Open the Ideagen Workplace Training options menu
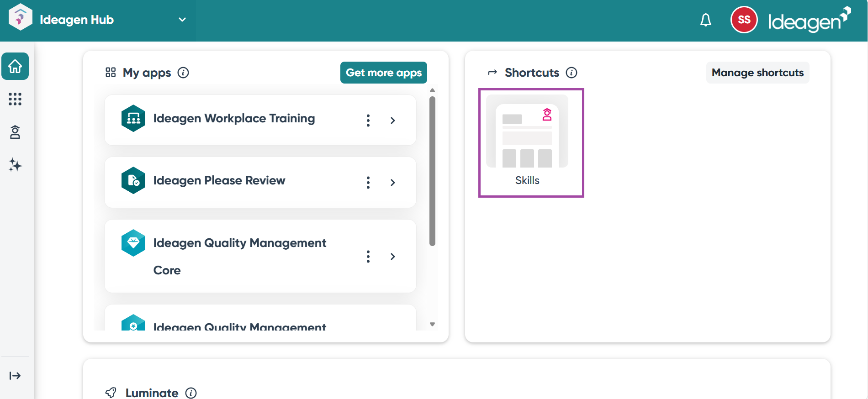The width and height of the screenshot is (868, 399). [368, 121]
